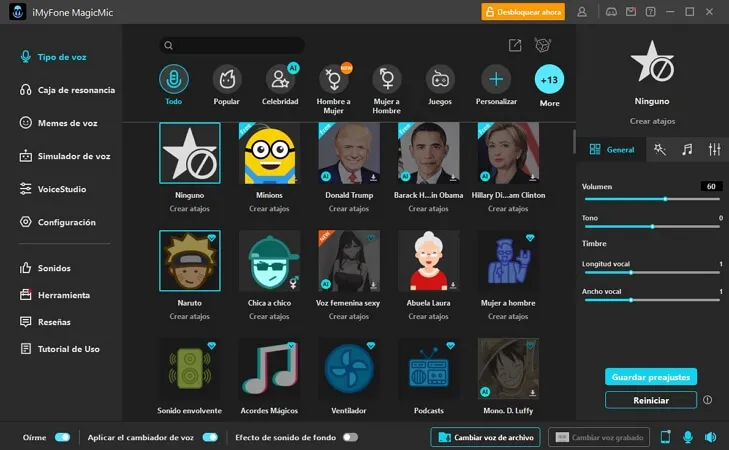Adjust the Ancho vocal slider
This screenshot has height=450, width=729.
[652, 300]
